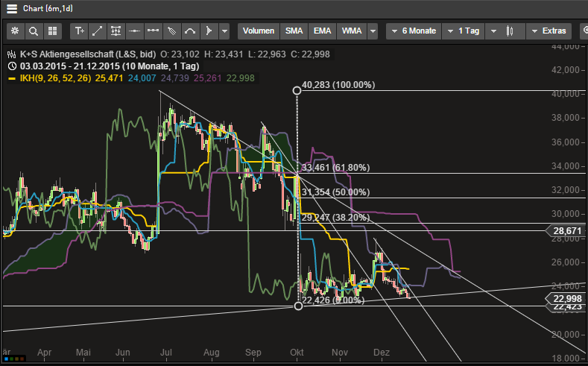Open the Extras dropdown menu
The height and width of the screenshot is (366, 588).
point(549,31)
